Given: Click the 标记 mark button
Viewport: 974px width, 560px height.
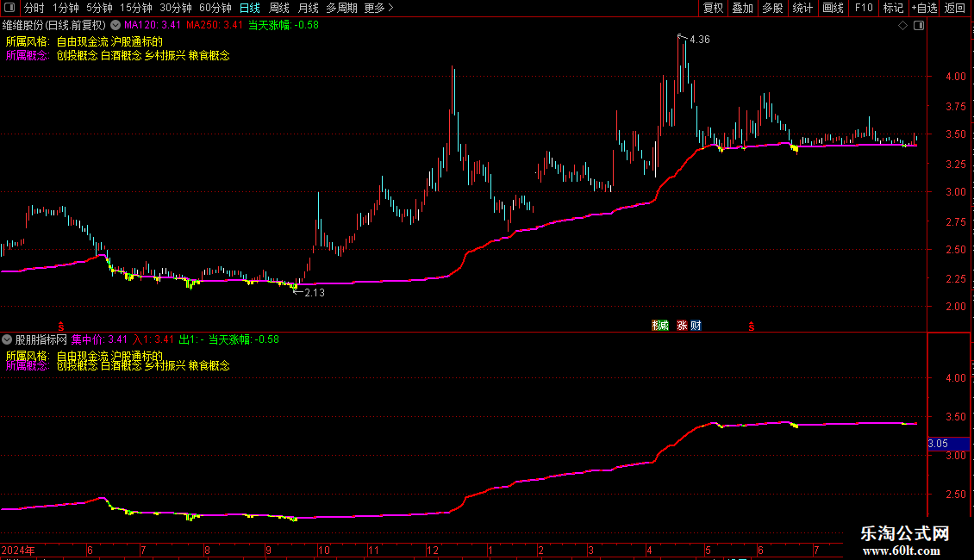Looking at the screenshot, I should pos(893,8).
